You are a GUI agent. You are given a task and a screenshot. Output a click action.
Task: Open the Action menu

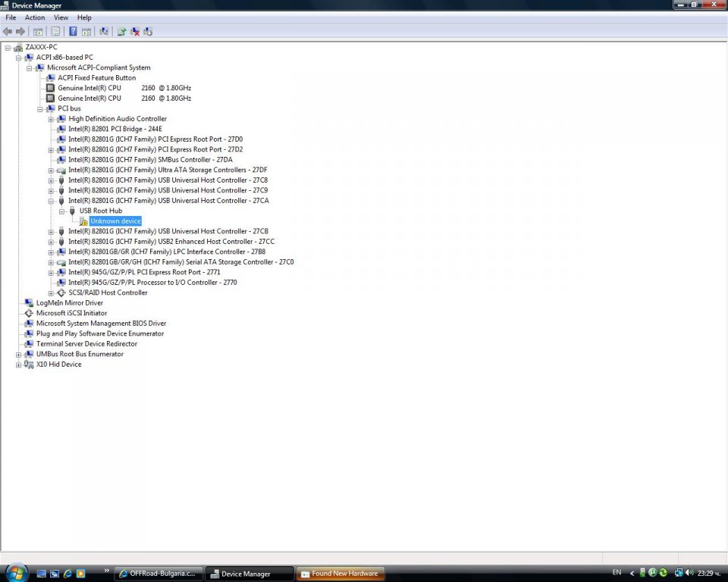(x=35, y=17)
